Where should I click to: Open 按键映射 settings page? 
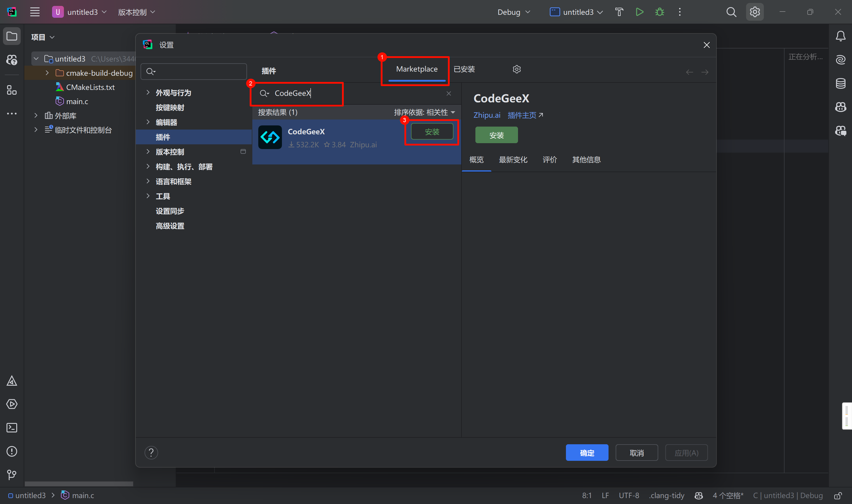[x=170, y=108]
